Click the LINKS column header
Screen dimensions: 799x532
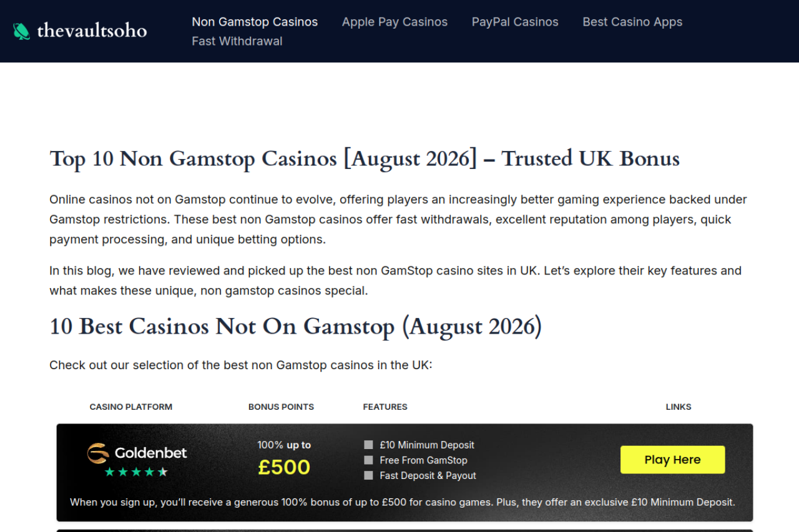pos(679,407)
